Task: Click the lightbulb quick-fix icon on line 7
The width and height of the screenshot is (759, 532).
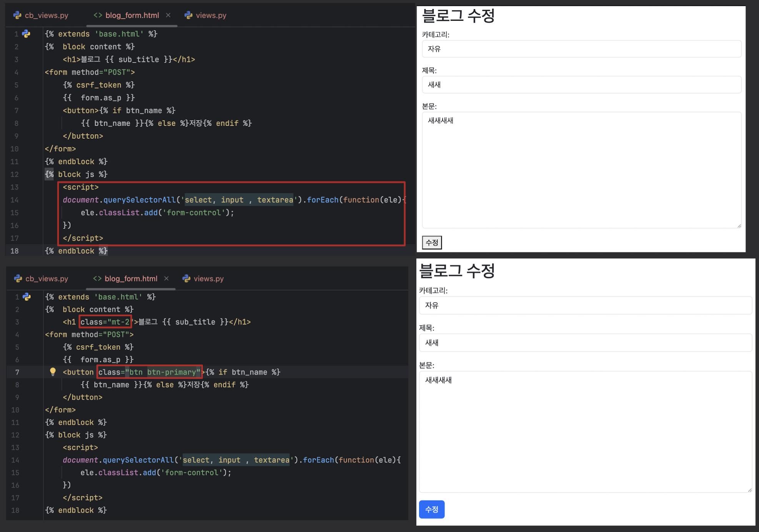Action: 53,371
